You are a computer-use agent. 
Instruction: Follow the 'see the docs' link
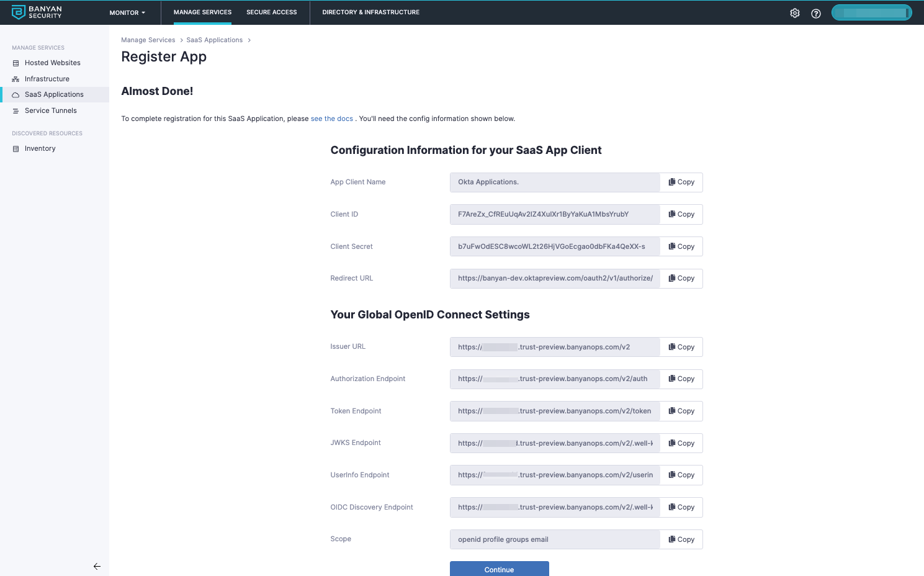pos(331,119)
